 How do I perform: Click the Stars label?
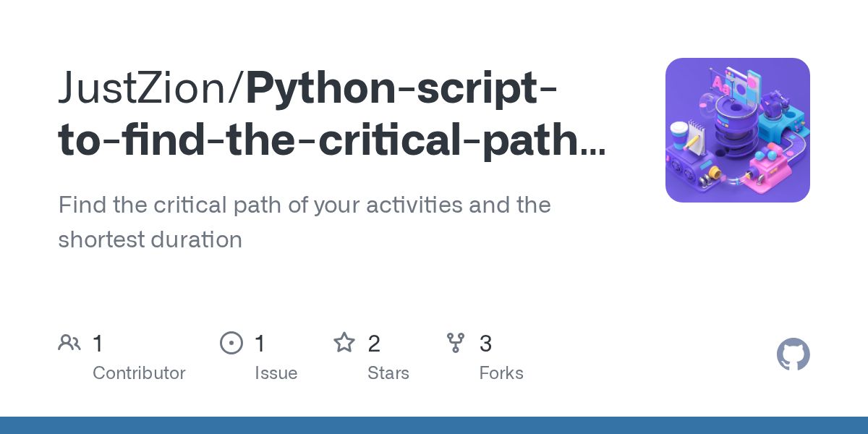(388, 373)
